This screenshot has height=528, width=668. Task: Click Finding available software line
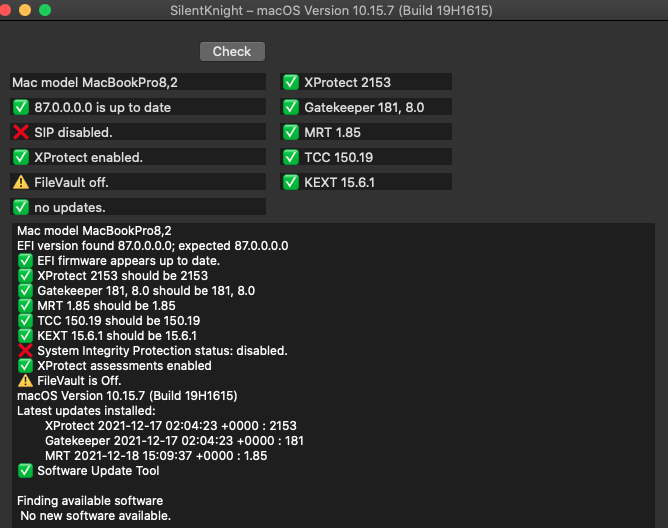coord(90,501)
